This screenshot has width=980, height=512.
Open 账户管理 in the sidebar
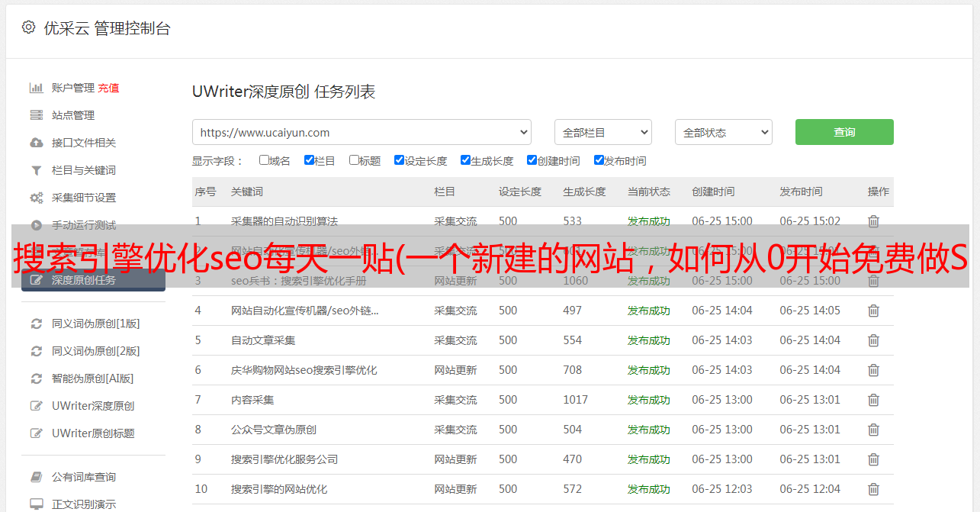[73, 88]
